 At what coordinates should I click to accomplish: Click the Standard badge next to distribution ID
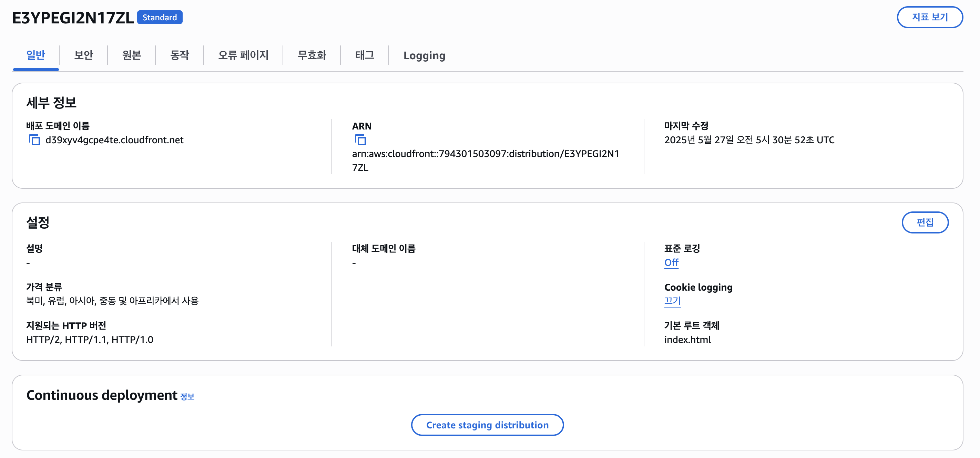pos(160,18)
